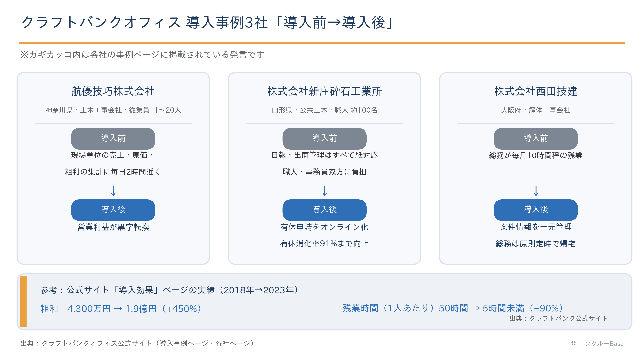Select text 有休消化率91%まで向上

tap(325, 244)
